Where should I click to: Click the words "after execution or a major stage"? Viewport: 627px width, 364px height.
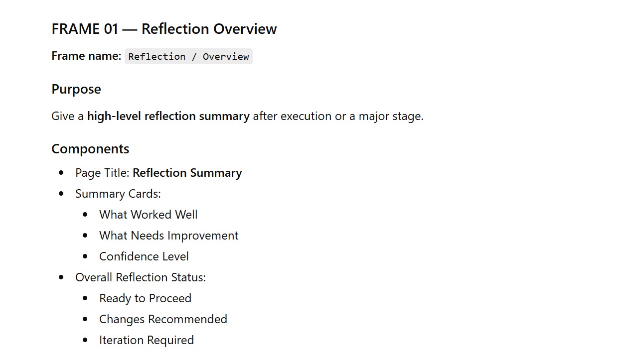click(338, 116)
